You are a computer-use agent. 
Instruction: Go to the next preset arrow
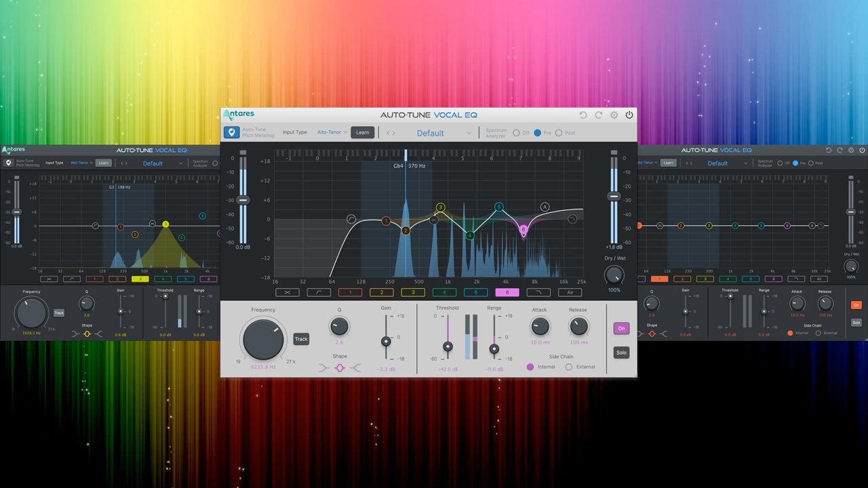pyautogui.click(x=394, y=133)
